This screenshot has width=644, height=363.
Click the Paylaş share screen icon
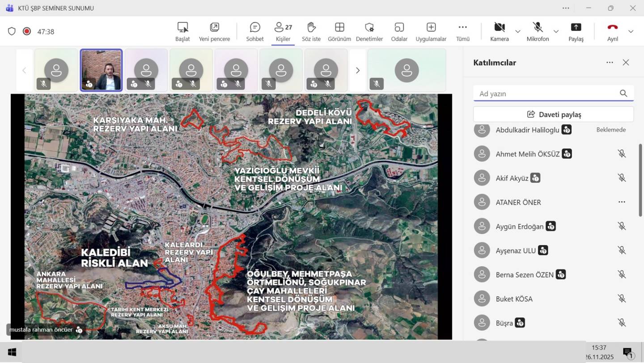coord(576,32)
